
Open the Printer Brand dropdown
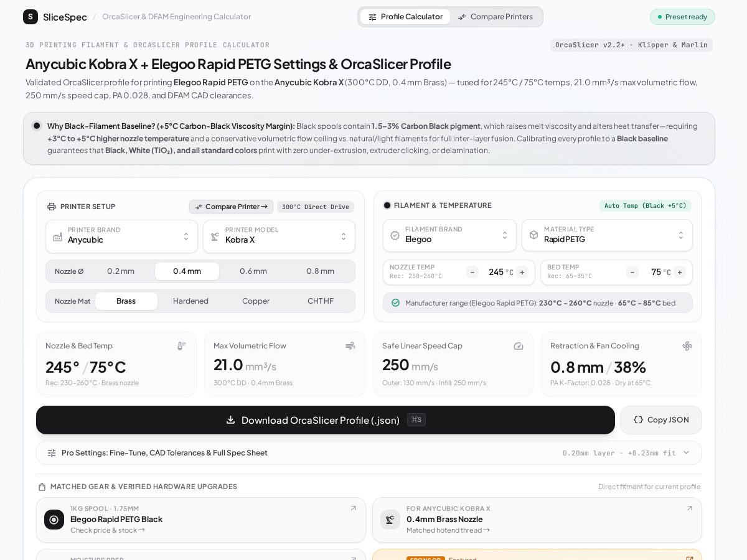(x=121, y=236)
